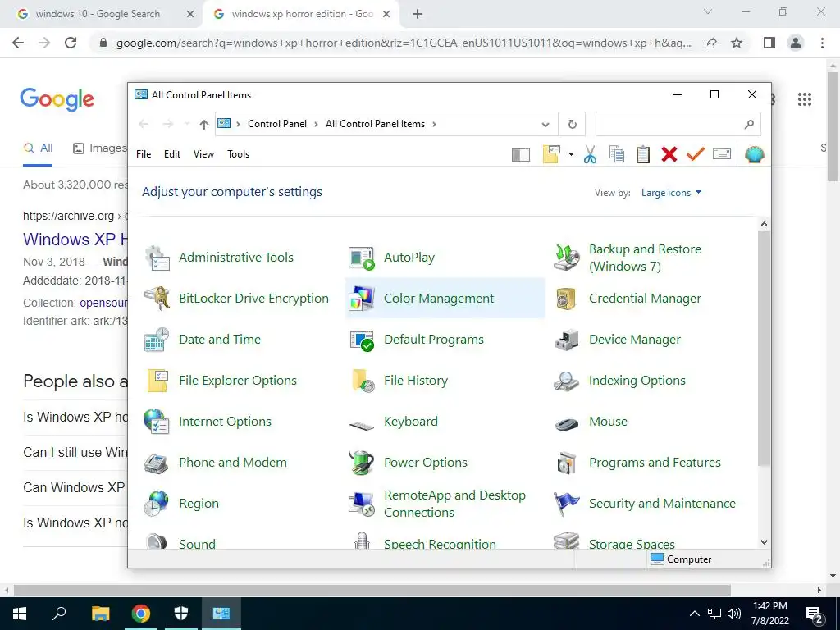Open the Tools menu

coord(239,154)
